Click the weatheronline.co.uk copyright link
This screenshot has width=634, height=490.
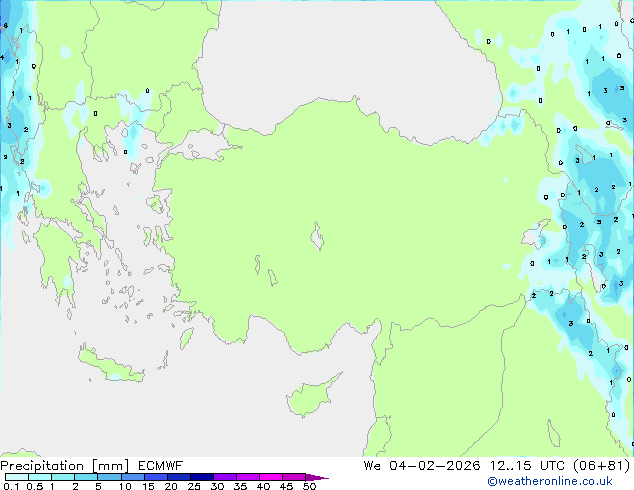(x=550, y=481)
